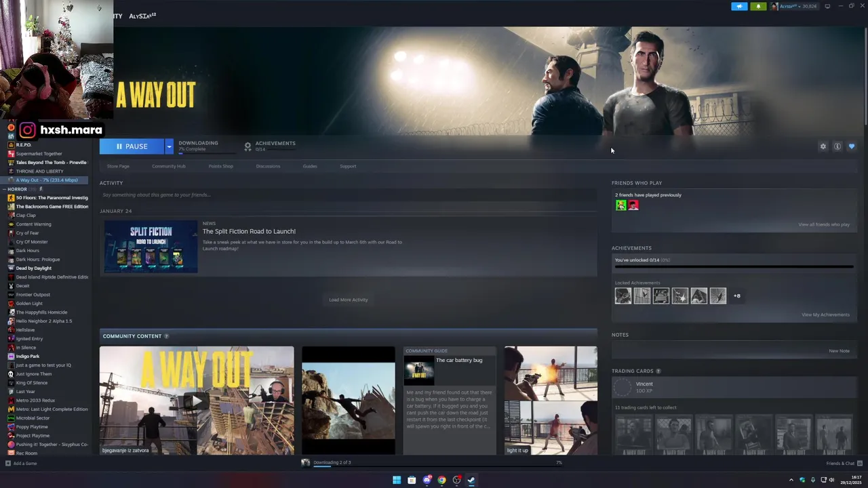
Task: Click the taskbar volume icon
Action: (x=831, y=480)
